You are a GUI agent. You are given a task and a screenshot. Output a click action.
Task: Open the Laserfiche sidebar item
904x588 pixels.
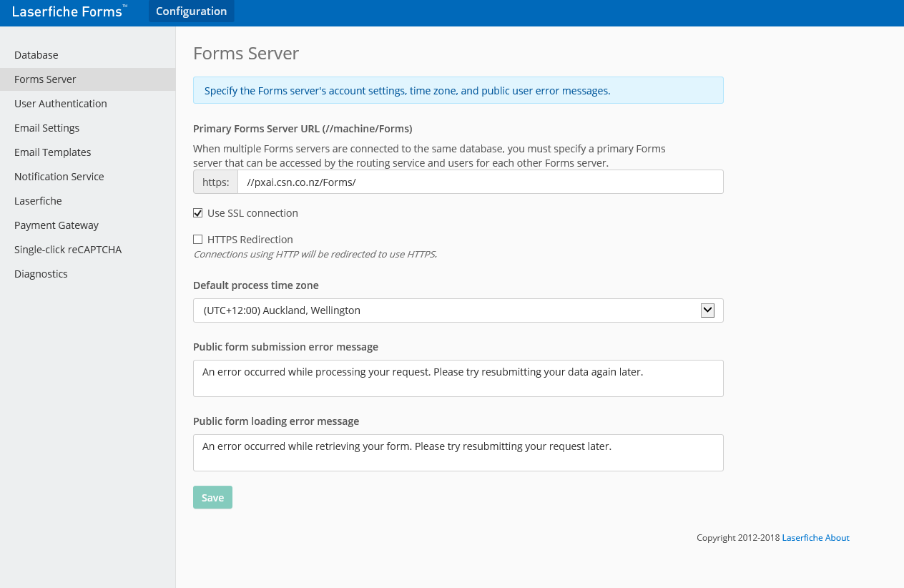(38, 201)
